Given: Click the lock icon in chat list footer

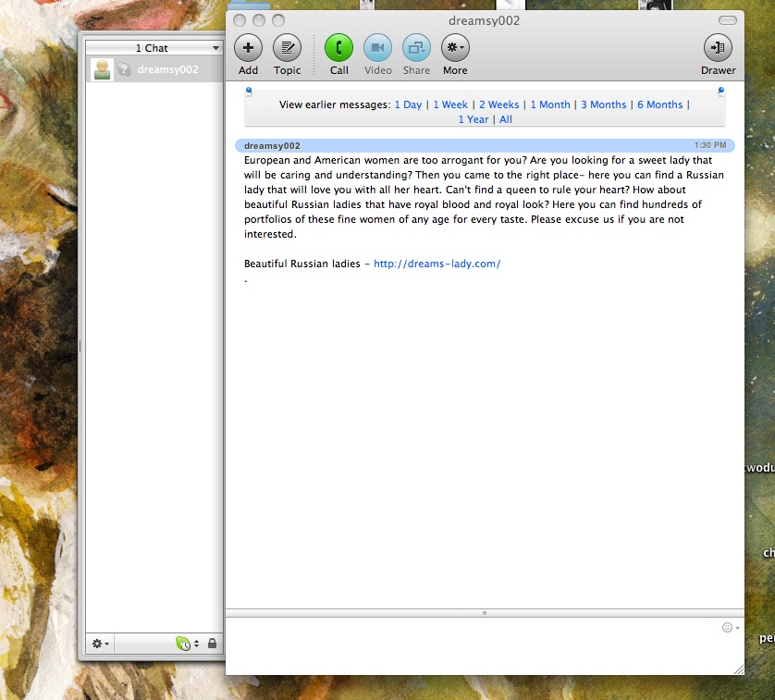Looking at the screenshot, I should click(212, 644).
